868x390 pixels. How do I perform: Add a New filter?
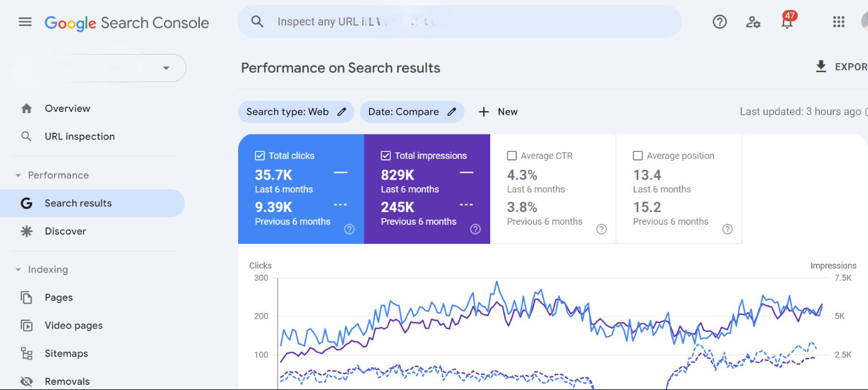[x=498, y=112]
